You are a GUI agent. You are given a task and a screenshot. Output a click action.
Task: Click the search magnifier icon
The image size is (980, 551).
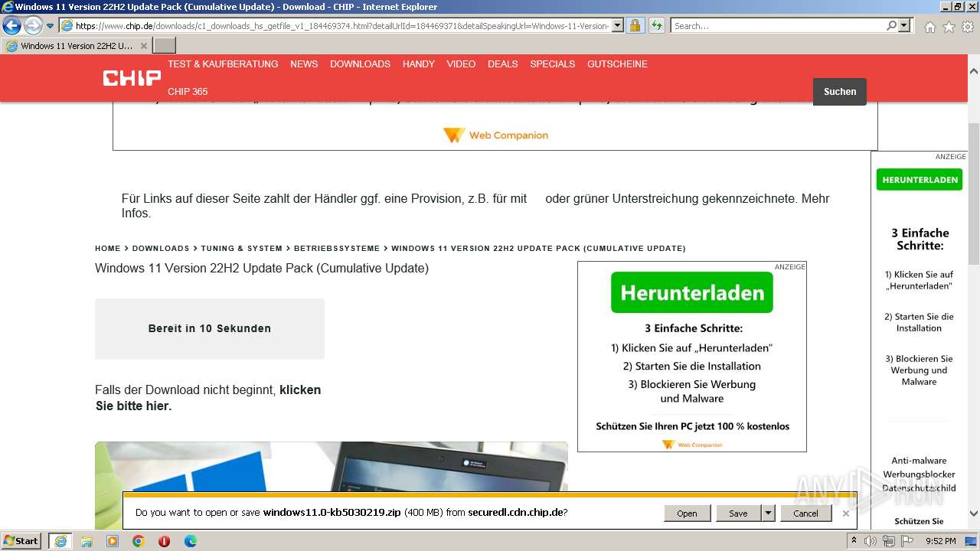(x=891, y=25)
